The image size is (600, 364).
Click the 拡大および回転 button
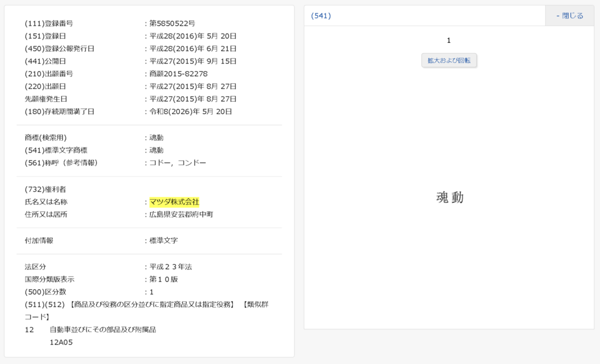[x=448, y=60]
